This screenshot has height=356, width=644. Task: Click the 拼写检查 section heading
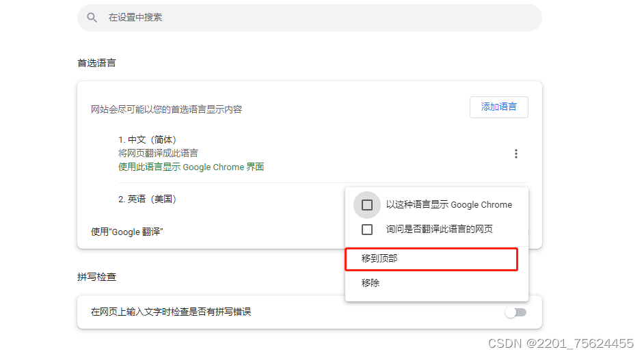pos(96,277)
